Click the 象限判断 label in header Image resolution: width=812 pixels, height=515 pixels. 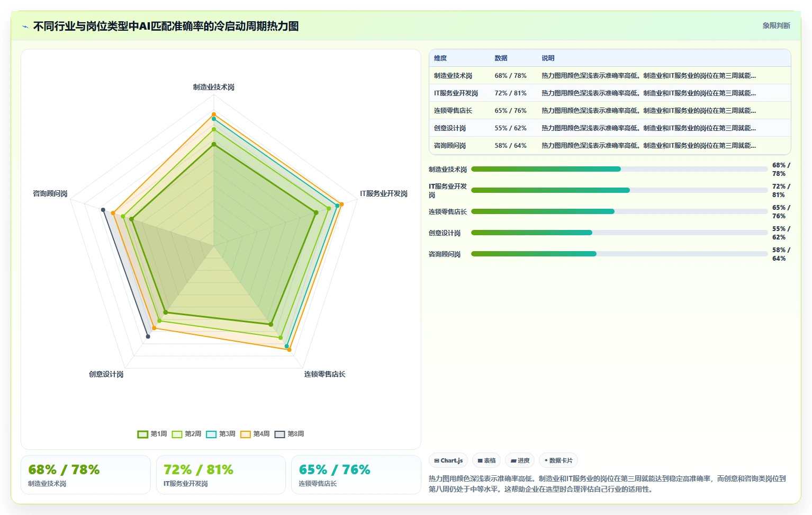click(776, 25)
